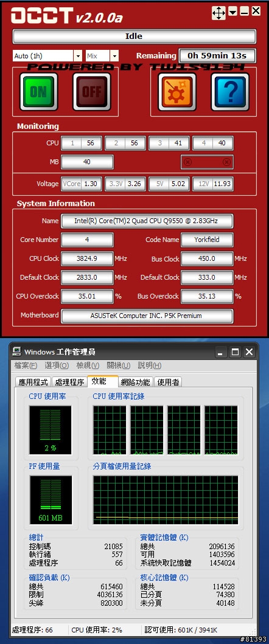Click the CPU 使用率 gauge showing 2 %
The width and height of the screenshot is (269, 644).
(x=50, y=429)
